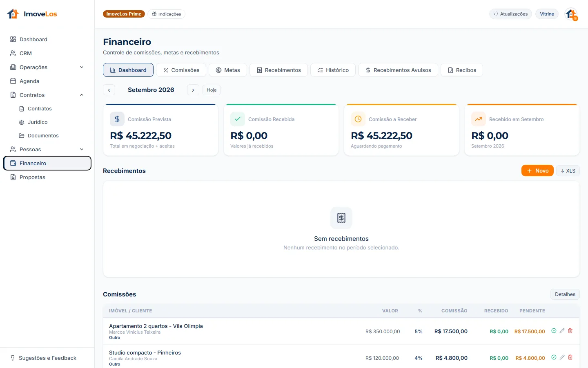Open the Vitrine button

pos(547,14)
